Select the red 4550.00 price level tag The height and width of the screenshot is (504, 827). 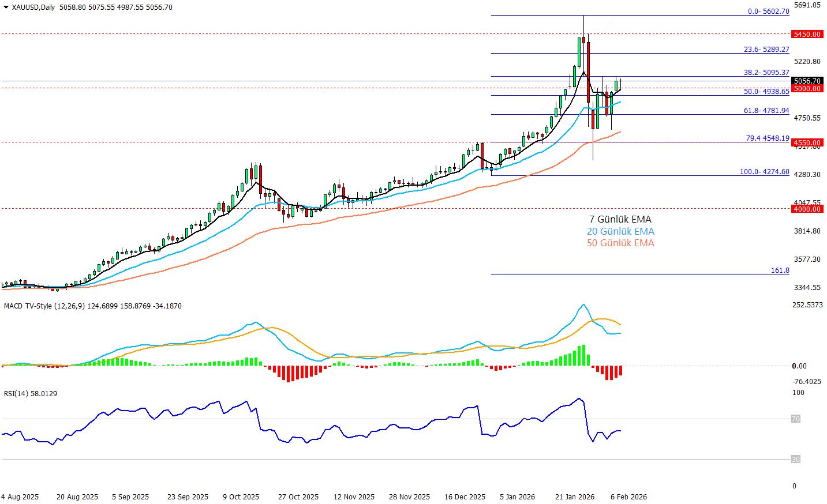(807, 142)
